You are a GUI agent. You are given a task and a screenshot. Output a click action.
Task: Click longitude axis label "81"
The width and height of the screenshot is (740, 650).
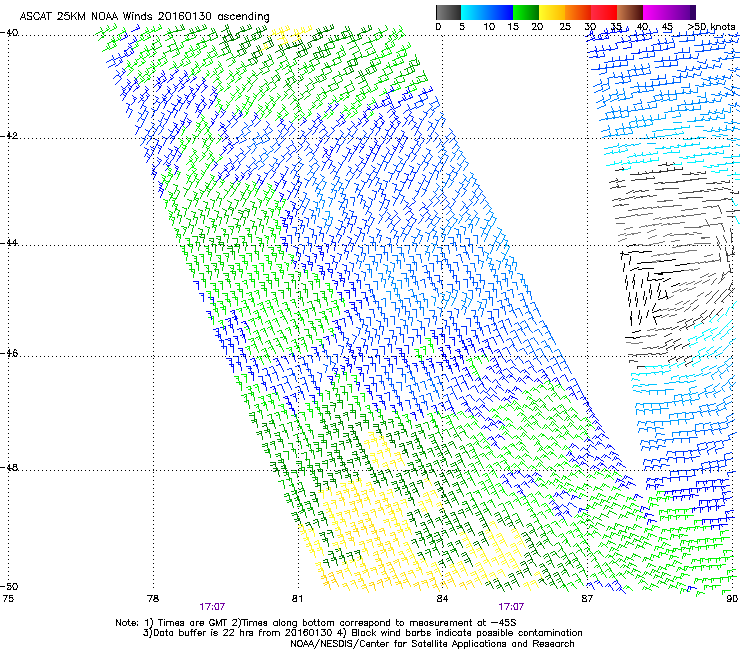pyautogui.click(x=297, y=598)
